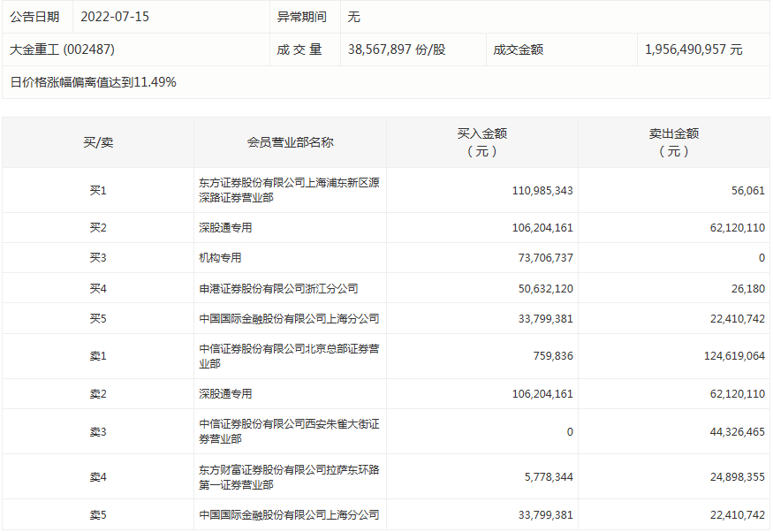773x532 pixels.
Task: Click 22,410,742 in the 买5 row
Action: [x=738, y=318]
